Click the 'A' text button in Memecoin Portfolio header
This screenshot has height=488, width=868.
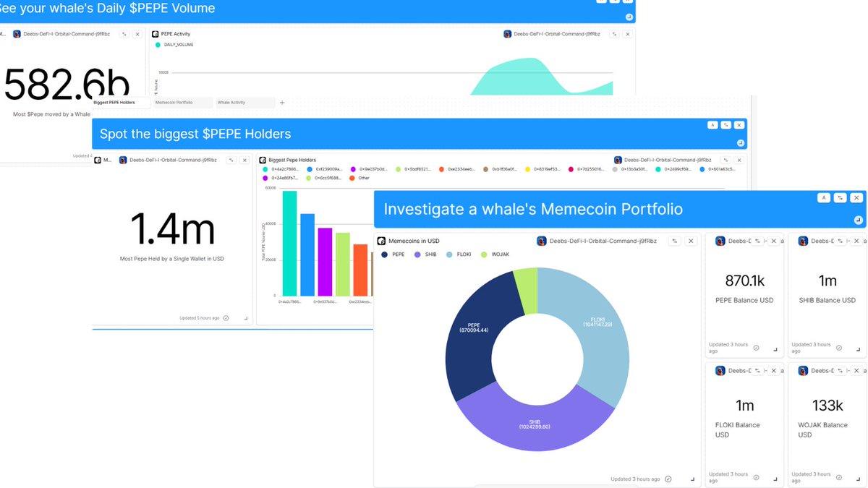click(823, 197)
